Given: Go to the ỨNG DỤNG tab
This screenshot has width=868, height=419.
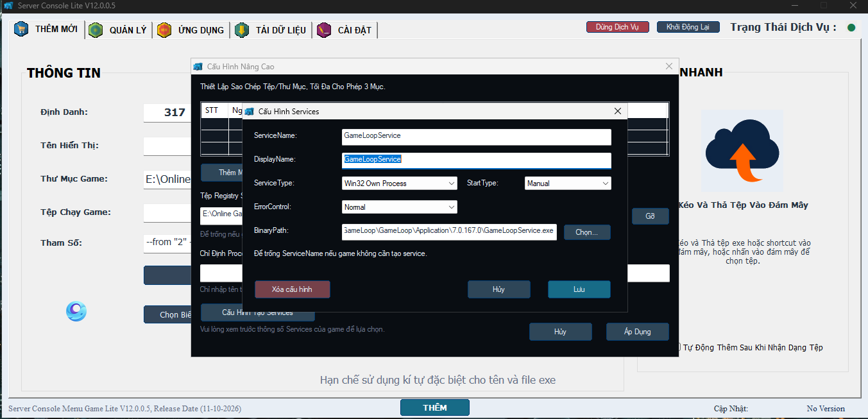Looking at the screenshot, I should (191, 30).
